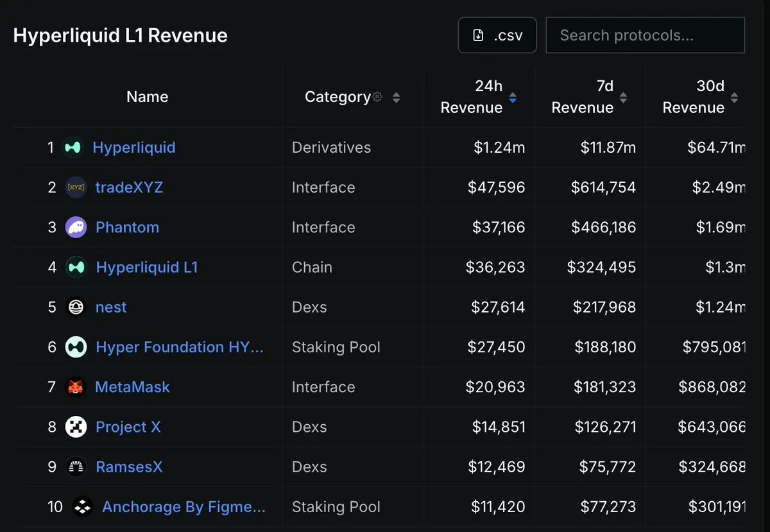Open the Phantom protocol link

(127, 227)
